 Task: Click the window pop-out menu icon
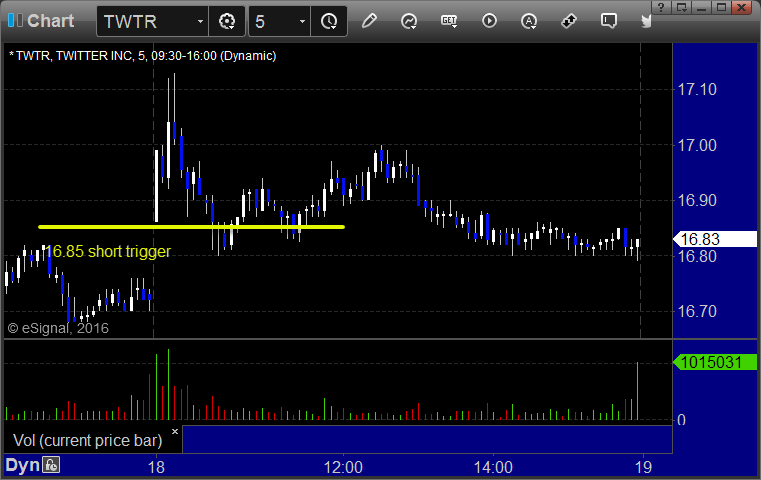click(x=681, y=7)
